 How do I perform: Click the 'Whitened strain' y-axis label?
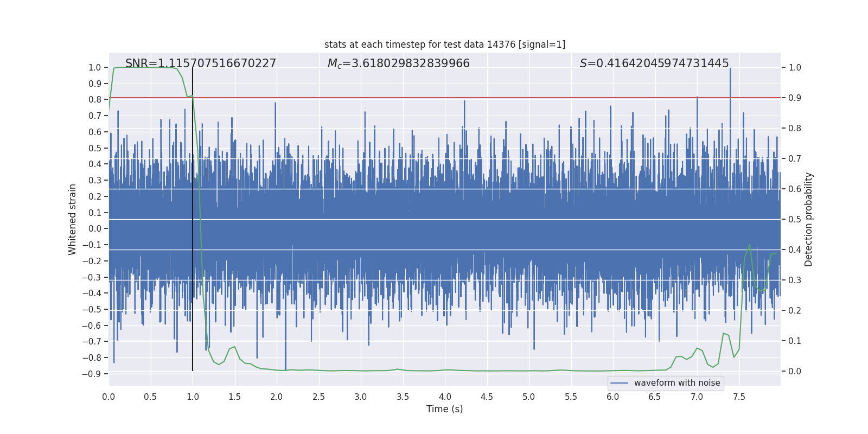[72, 219]
